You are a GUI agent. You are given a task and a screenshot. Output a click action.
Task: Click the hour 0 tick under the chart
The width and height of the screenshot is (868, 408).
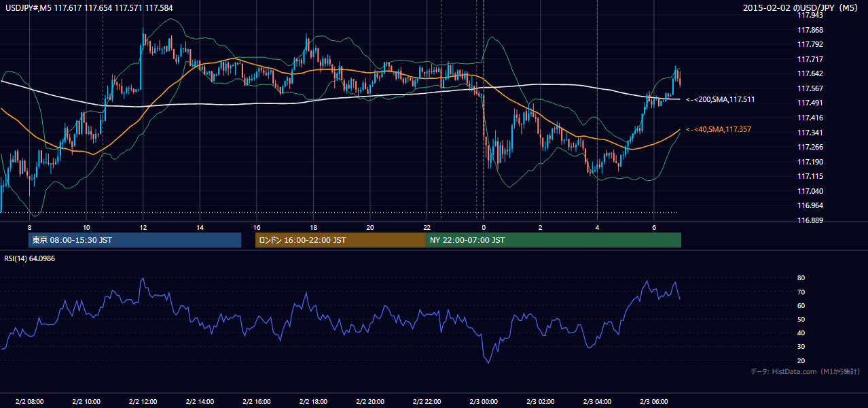pos(484,227)
